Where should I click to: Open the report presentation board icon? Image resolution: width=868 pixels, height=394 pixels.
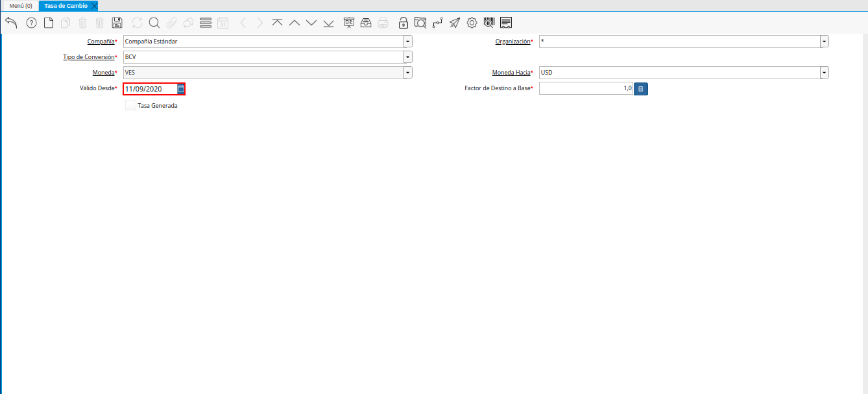[349, 23]
